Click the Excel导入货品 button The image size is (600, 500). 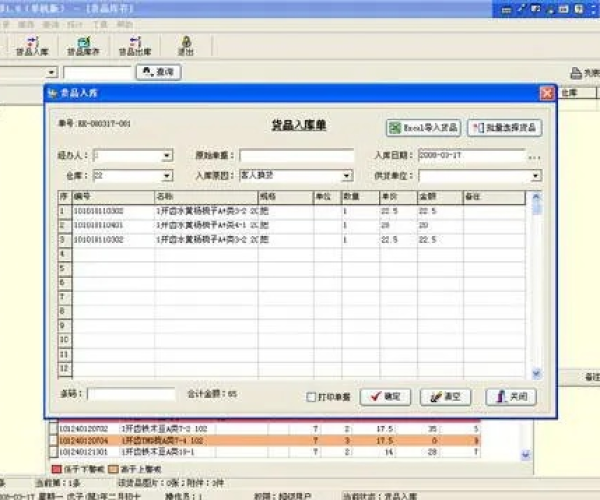click(x=423, y=127)
